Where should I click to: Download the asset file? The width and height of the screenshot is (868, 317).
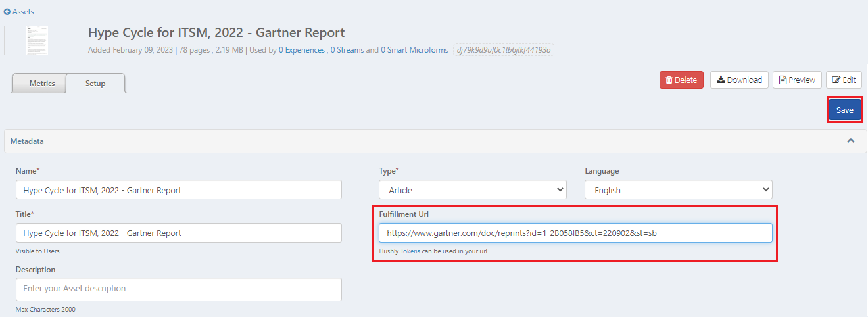(x=739, y=80)
